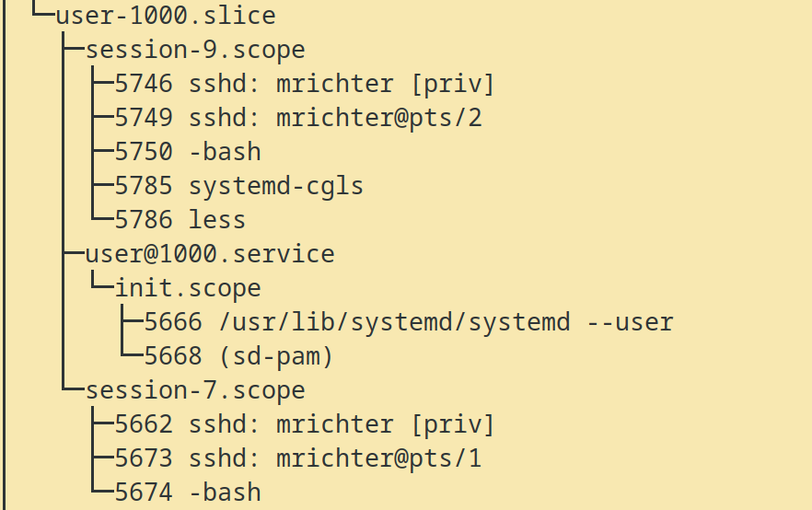Click the sshd mrichter@pts/1 process line
Image resolution: width=812 pixels, height=510 pixels.
[298, 458]
